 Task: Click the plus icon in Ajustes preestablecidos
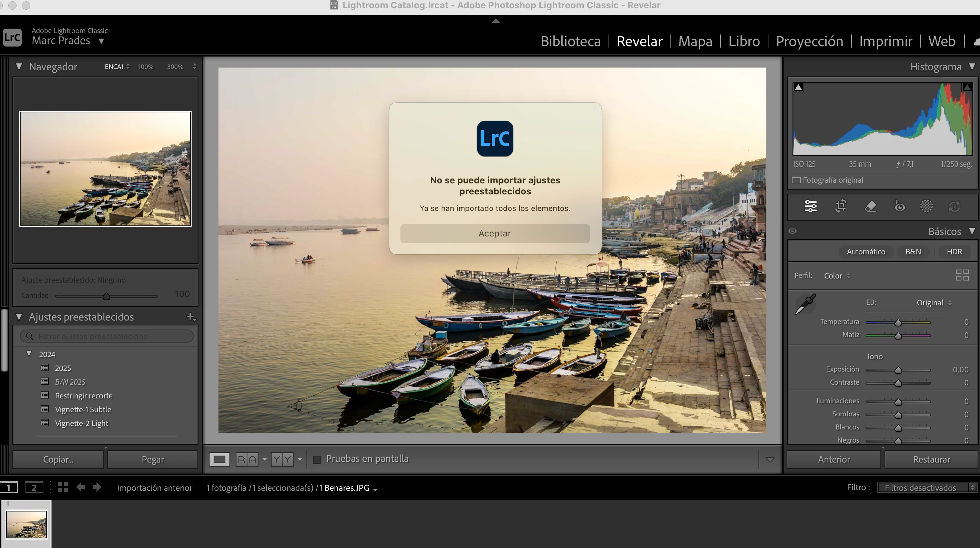click(x=190, y=317)
